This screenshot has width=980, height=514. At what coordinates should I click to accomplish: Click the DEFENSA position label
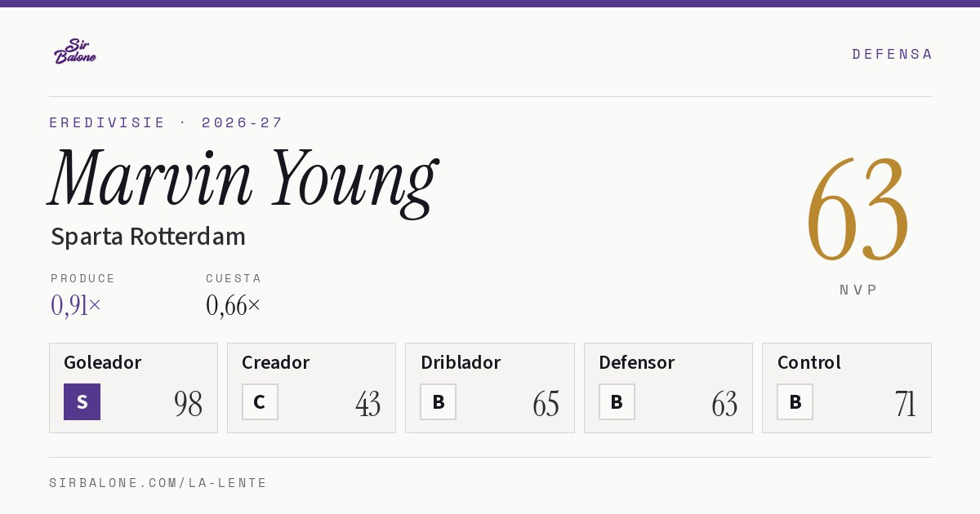click(892, 54)
